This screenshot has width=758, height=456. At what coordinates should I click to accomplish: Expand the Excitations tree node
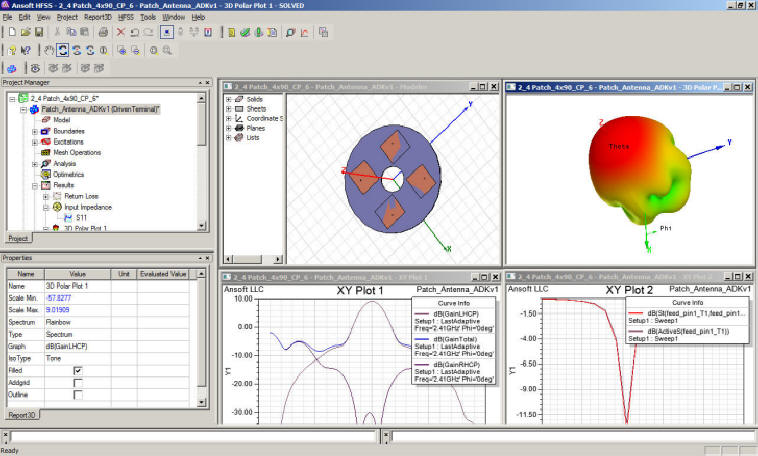tap(35, 142)
